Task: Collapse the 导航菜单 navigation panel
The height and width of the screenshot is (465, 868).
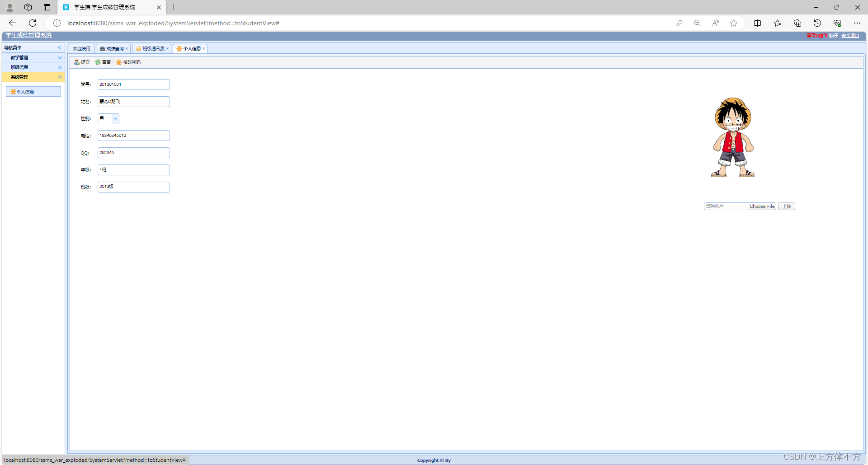Action: [x=60, y=48]
